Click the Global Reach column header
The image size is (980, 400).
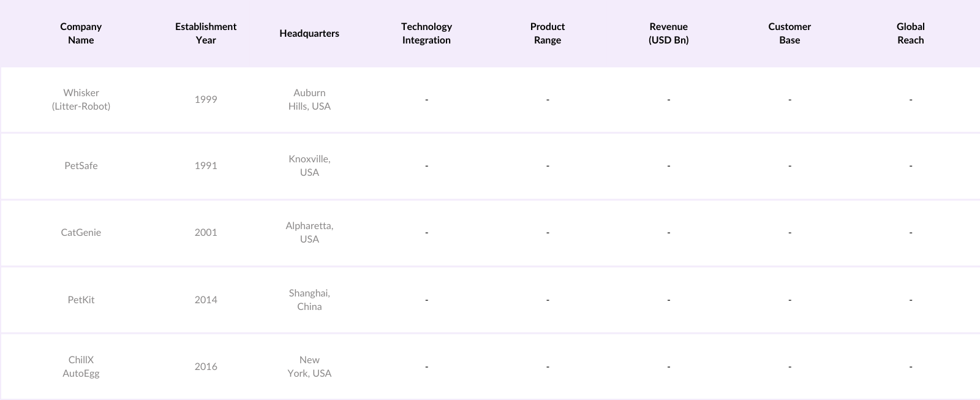pyautogui.click(x=910, y=33)
